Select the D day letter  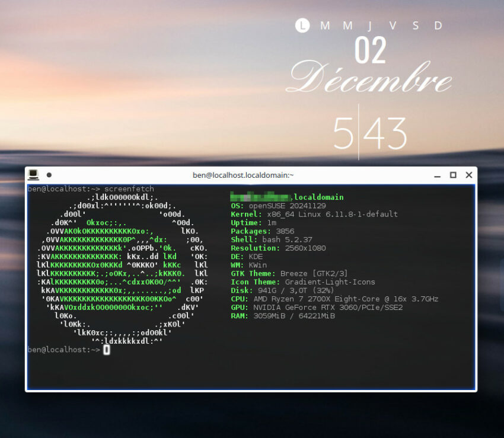coord(438,25)
